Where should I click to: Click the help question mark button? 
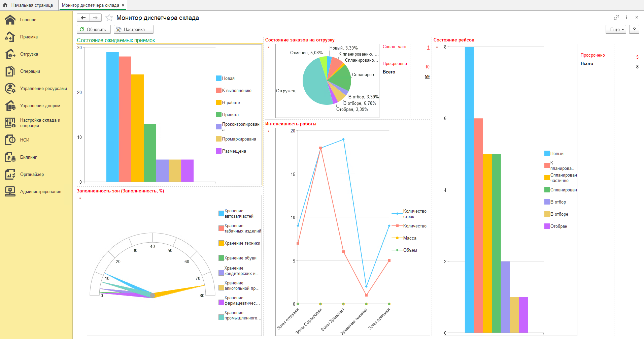click(x=634, y=30)
